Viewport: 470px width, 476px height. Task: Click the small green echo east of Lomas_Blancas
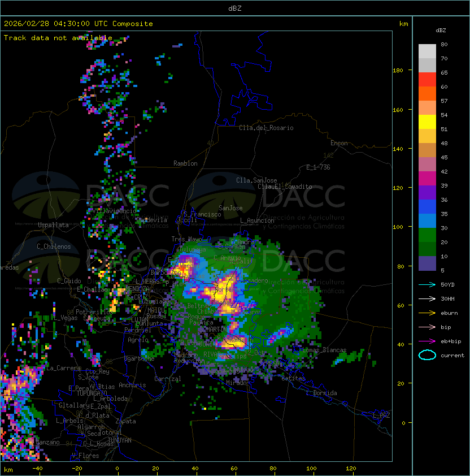pyautogui.click(x=349, y=357)
